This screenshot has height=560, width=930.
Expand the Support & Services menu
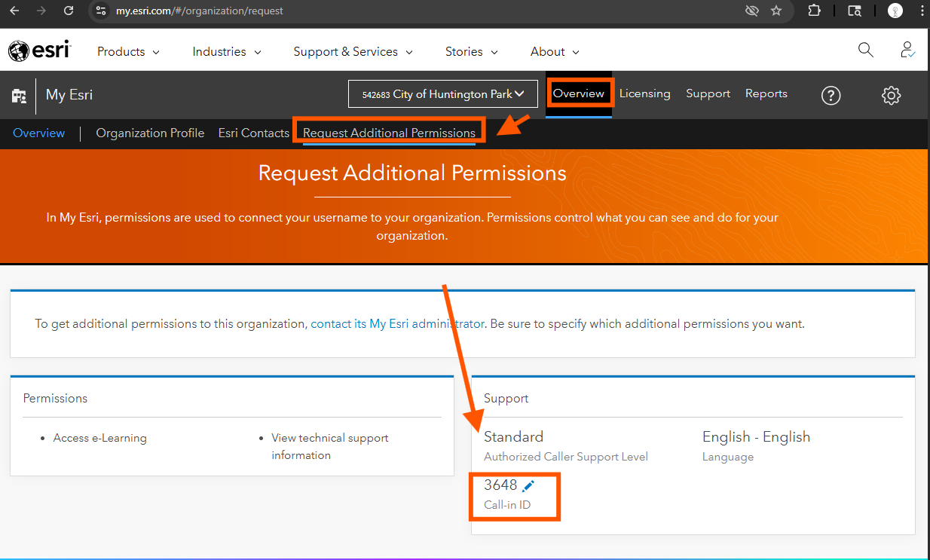(353, 51)
